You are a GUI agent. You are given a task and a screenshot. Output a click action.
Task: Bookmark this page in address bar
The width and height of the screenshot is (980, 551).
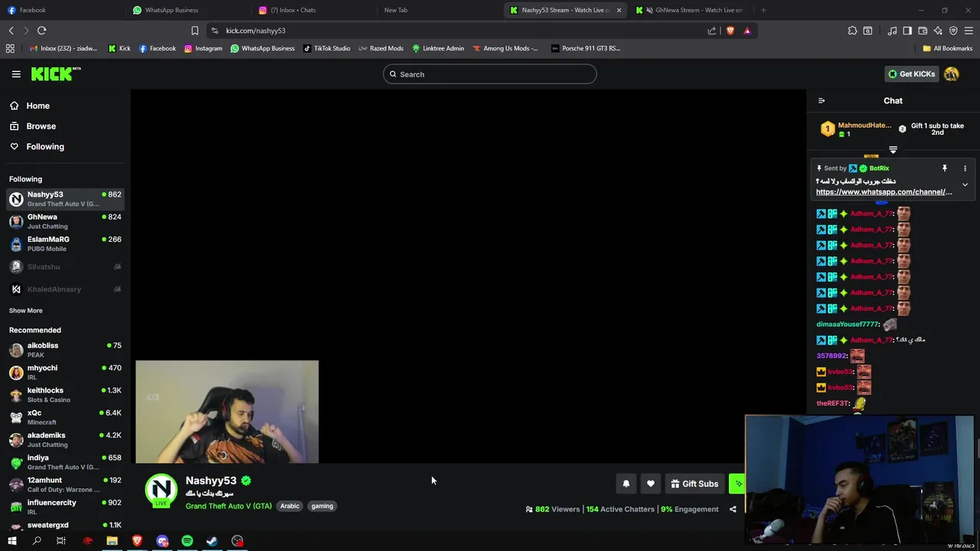pos(194,31)
